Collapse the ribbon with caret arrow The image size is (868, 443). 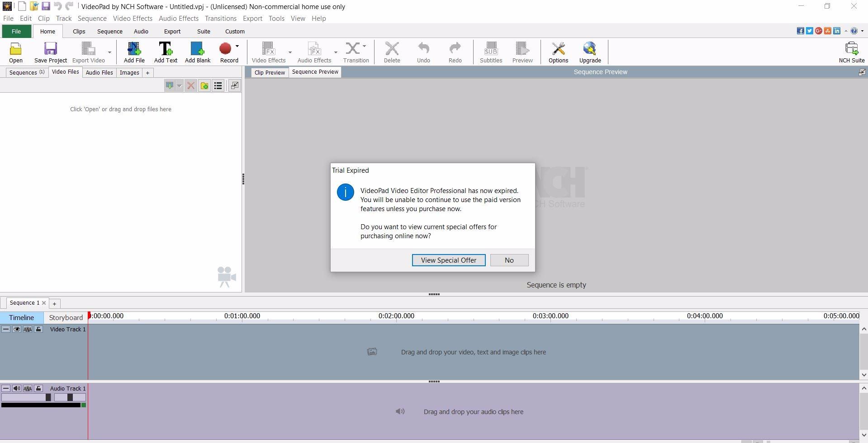tap(846, 31)
